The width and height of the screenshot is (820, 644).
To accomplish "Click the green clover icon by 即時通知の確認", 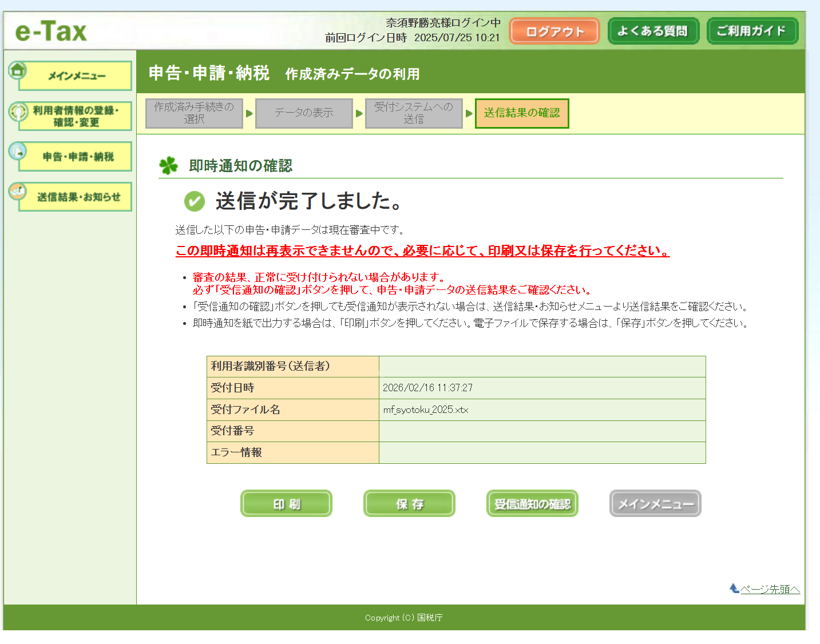I will point(168,166).
